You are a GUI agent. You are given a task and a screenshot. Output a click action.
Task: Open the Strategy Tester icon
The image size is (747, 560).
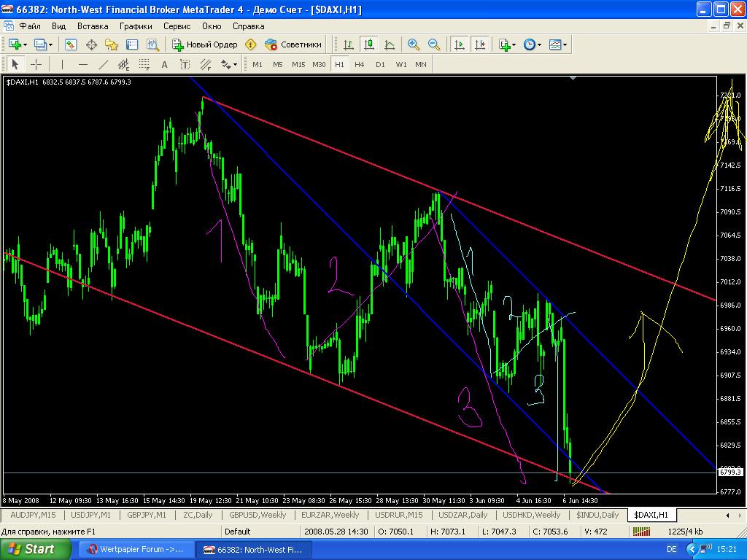[x=152, y=44]
